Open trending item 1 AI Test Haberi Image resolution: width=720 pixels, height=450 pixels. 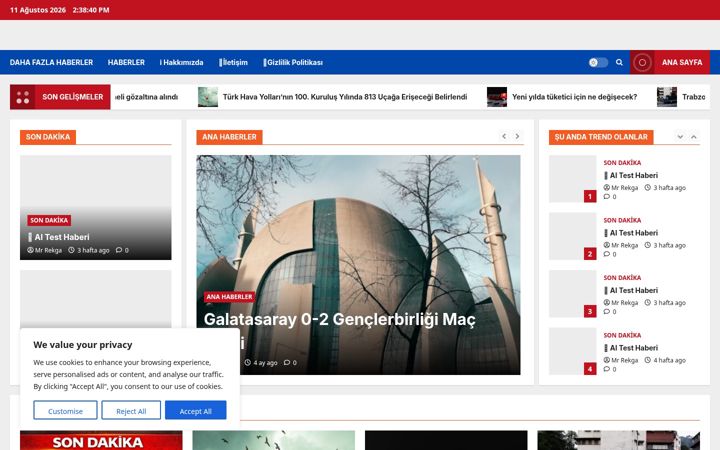point(633,175)
